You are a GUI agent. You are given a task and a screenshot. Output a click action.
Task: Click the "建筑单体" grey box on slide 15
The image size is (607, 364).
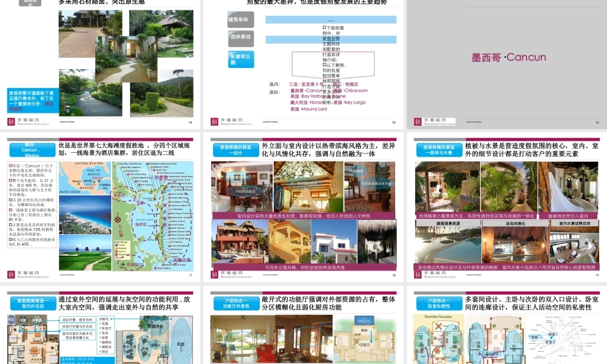[241, 20]
